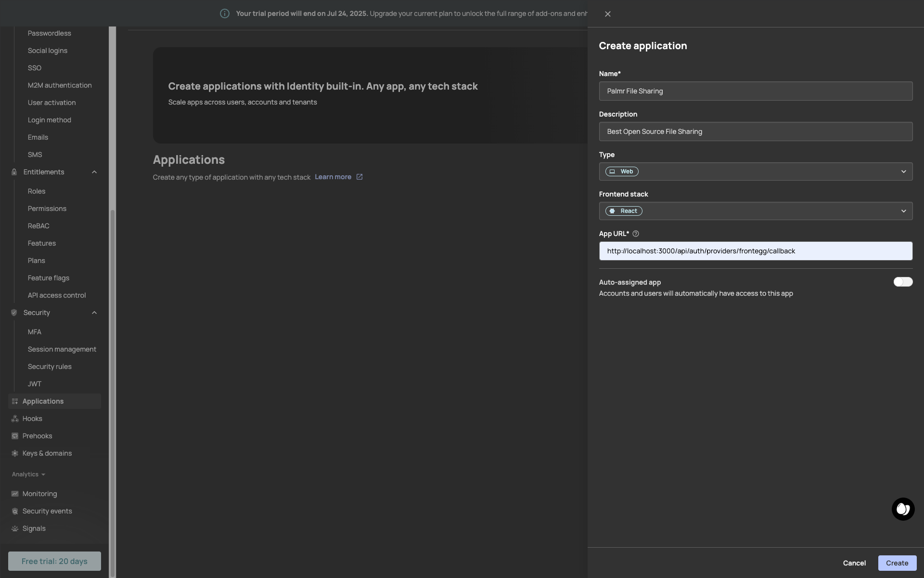Click the Monitoring chart icon
Viewport: 924px width, 578px height.
pos(15,494)
